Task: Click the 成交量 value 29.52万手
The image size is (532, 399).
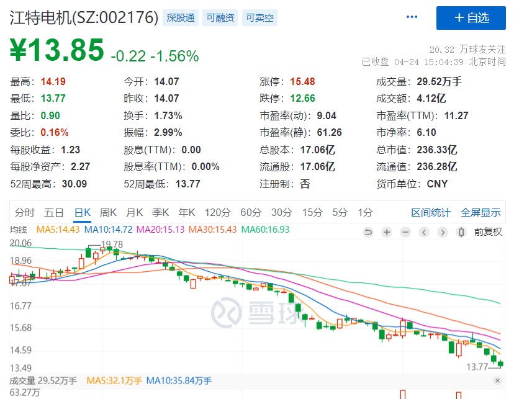Action: 439,82
